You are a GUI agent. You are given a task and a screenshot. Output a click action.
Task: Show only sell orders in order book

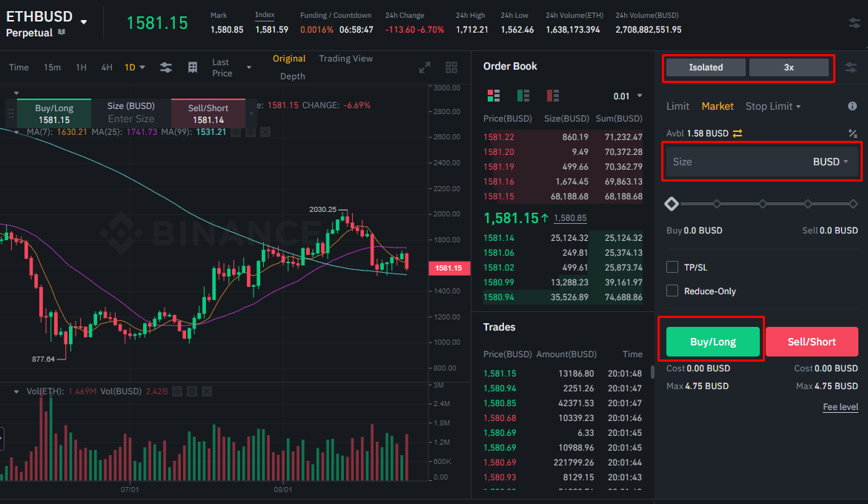552,96
